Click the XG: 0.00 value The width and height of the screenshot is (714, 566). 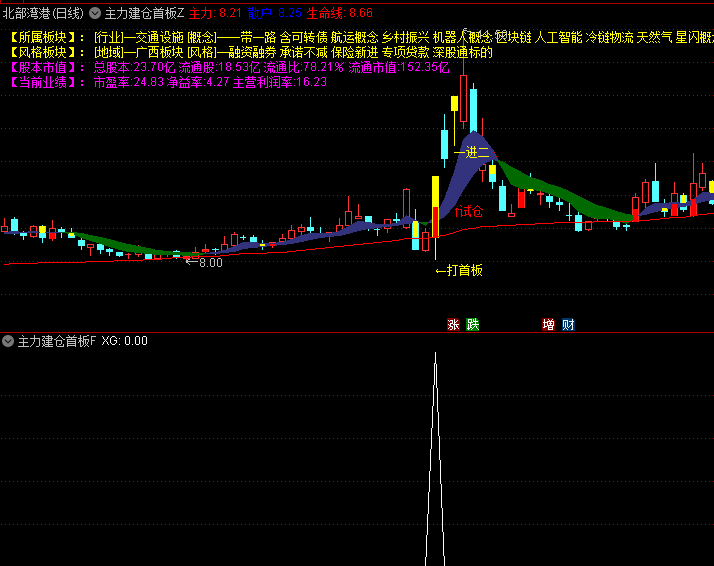click(x=124, y=341)
